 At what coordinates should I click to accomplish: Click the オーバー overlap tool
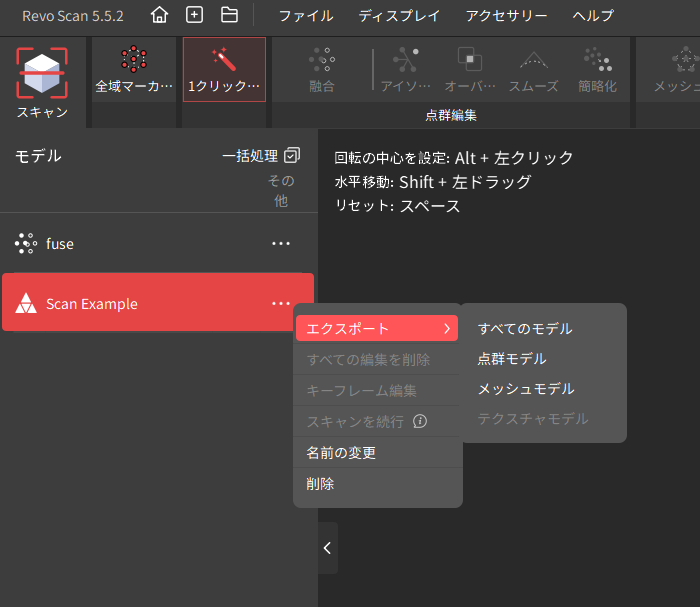tap(470, 70)
